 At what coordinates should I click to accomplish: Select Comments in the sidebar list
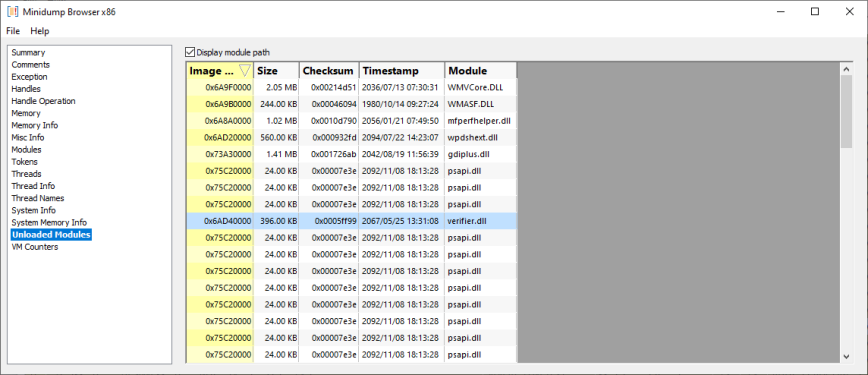point(30,65)
